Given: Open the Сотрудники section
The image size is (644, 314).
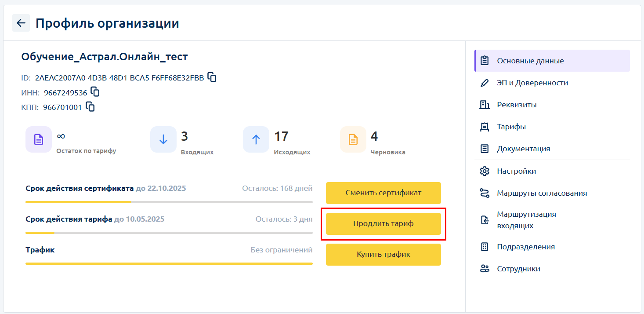Looking at the screenshot, I should [x=552, y=269].
